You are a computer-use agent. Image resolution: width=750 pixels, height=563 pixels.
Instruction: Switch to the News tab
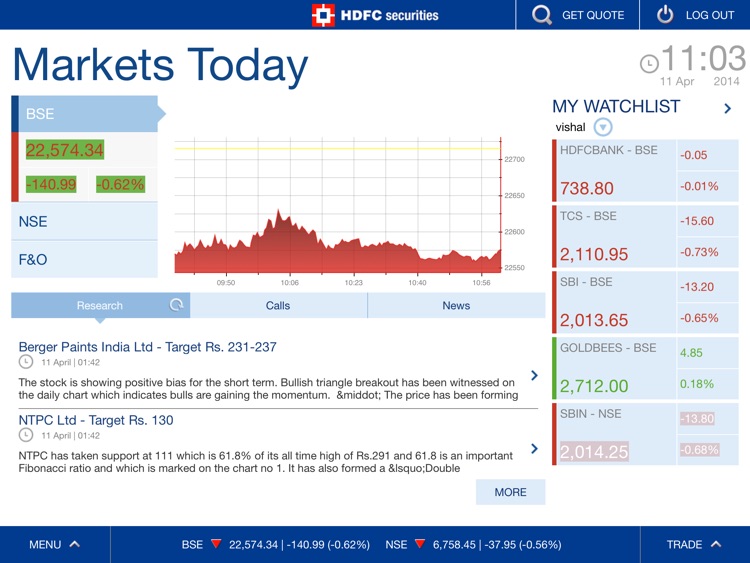456,305
